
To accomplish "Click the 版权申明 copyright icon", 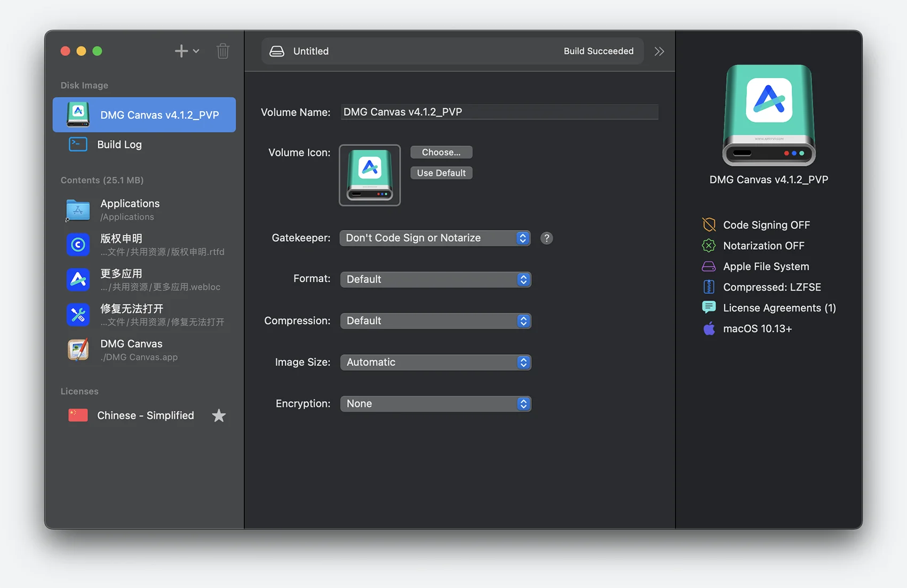I will 78,244.
